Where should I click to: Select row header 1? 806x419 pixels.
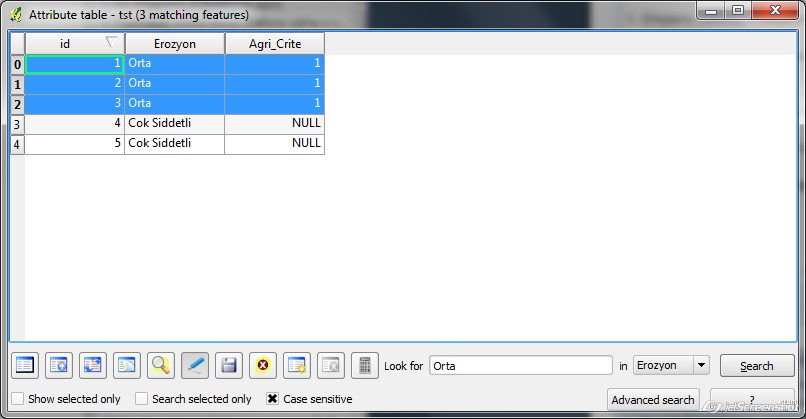pyautogui.click(x=17, y=84)
